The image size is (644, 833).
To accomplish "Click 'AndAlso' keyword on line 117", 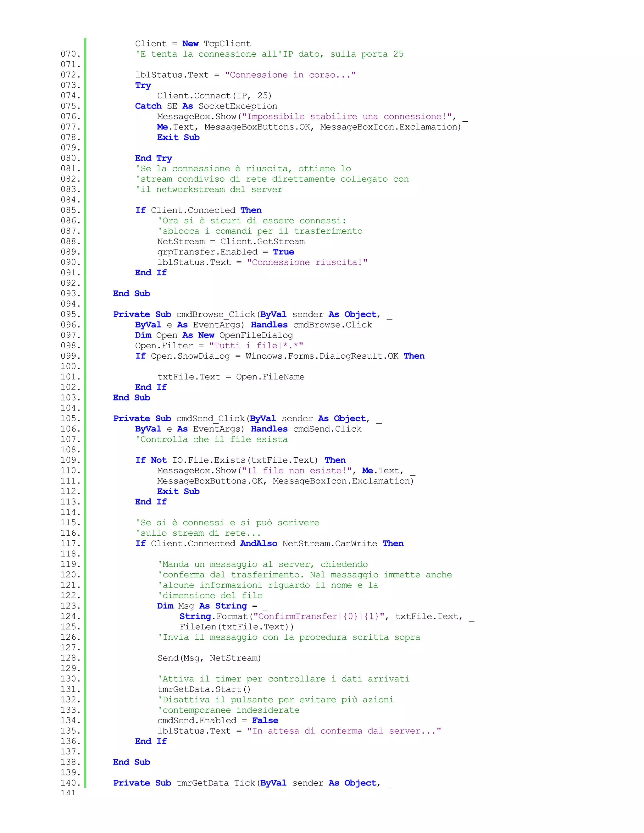I will point(259,543).
